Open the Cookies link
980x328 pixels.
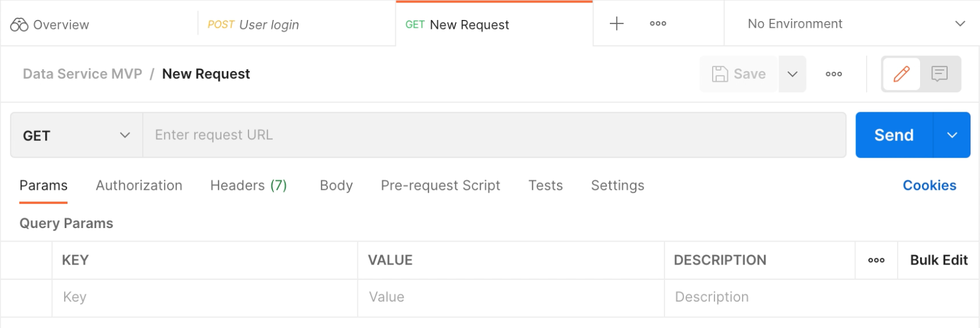(929, 186)
